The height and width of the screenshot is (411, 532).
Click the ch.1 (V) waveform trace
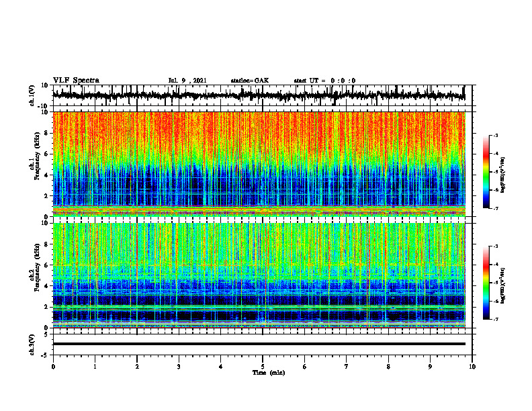click(x=259, y=95)
